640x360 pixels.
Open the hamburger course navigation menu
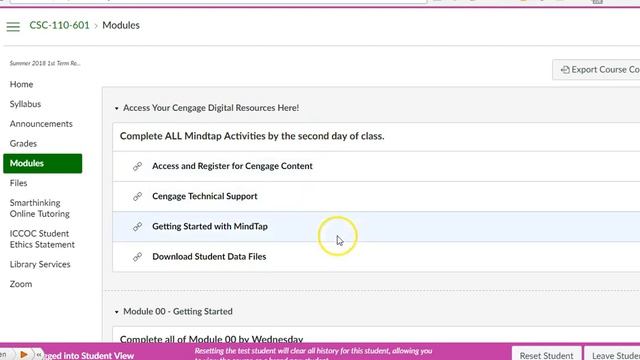(x=13, y=27)
